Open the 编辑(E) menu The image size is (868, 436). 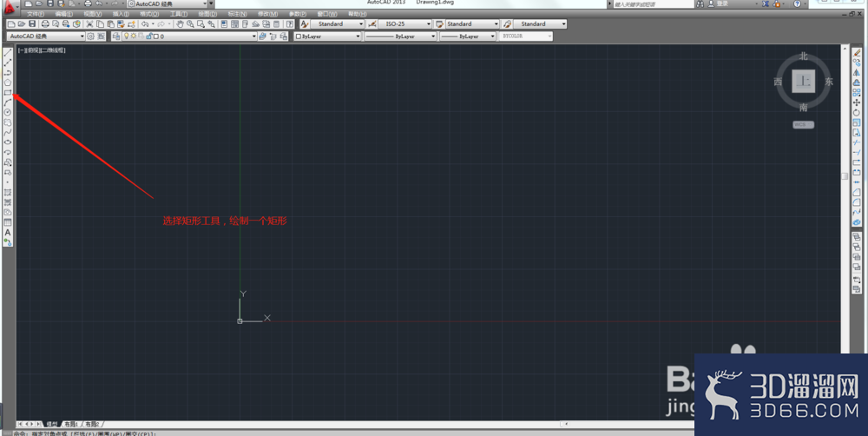[x=63, y=14]
